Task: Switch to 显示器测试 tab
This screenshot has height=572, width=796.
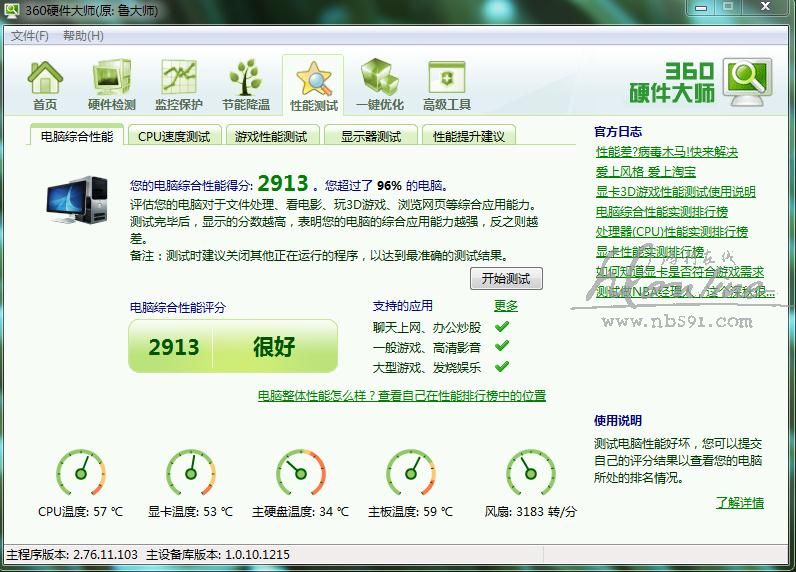Action: click(371, 136)
